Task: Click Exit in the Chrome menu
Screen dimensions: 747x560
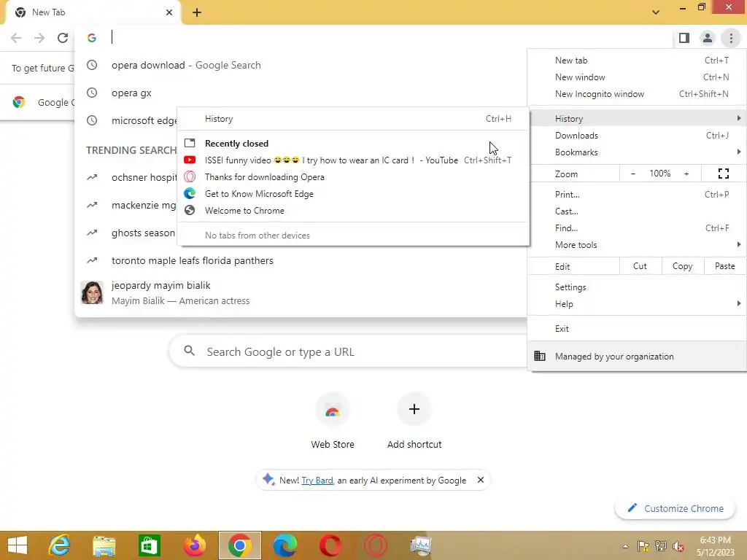Action: 637,329
